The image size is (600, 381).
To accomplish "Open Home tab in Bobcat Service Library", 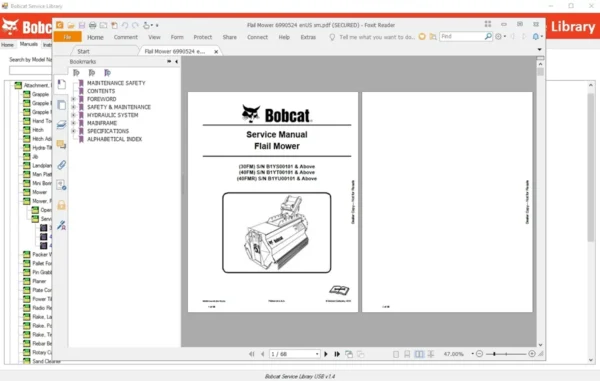I will click(x=7, y=45).
